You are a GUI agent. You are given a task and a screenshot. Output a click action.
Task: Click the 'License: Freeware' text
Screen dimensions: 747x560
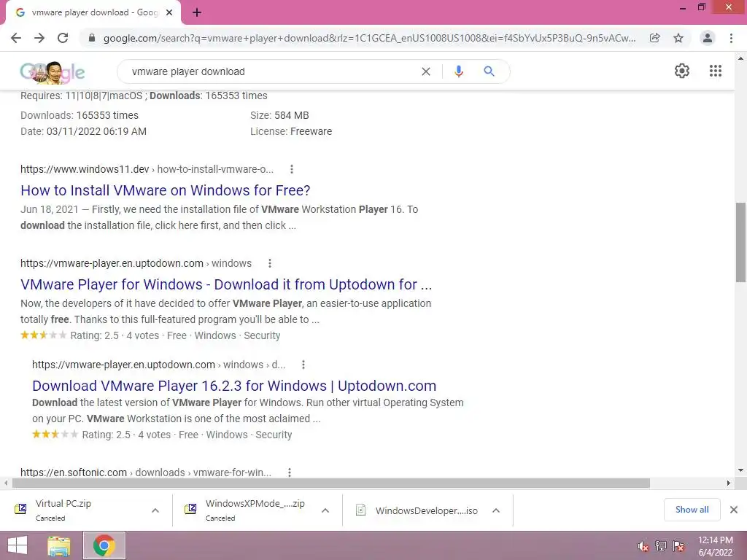point(291,131)
